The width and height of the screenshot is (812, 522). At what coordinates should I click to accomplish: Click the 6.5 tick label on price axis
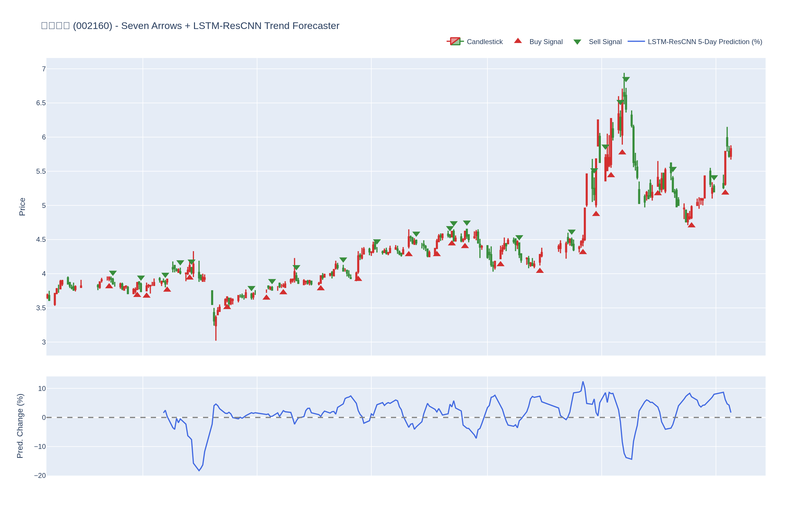tap(41, 103)
